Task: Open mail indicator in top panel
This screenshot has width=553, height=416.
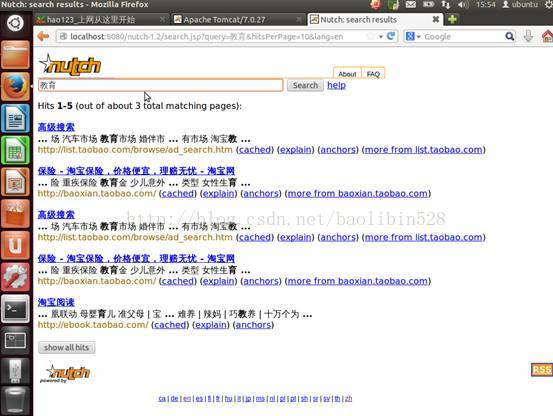Action: click(411, 5)
